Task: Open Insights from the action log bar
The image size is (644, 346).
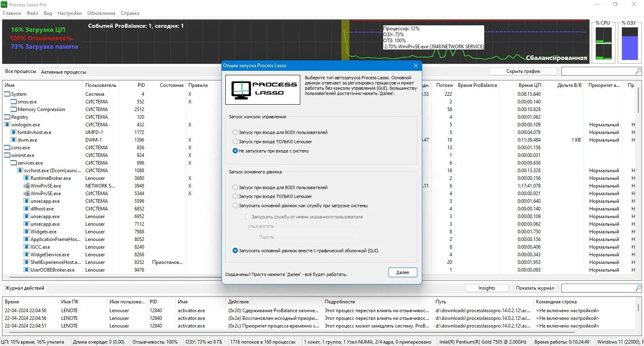Action: pyautogui.click(x=487, y=288)
